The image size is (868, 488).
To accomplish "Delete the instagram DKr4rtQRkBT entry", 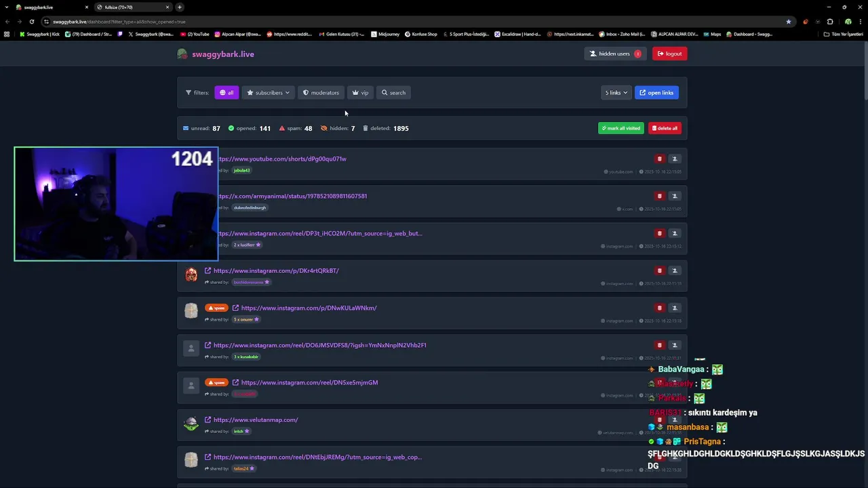I will (659, 270).
